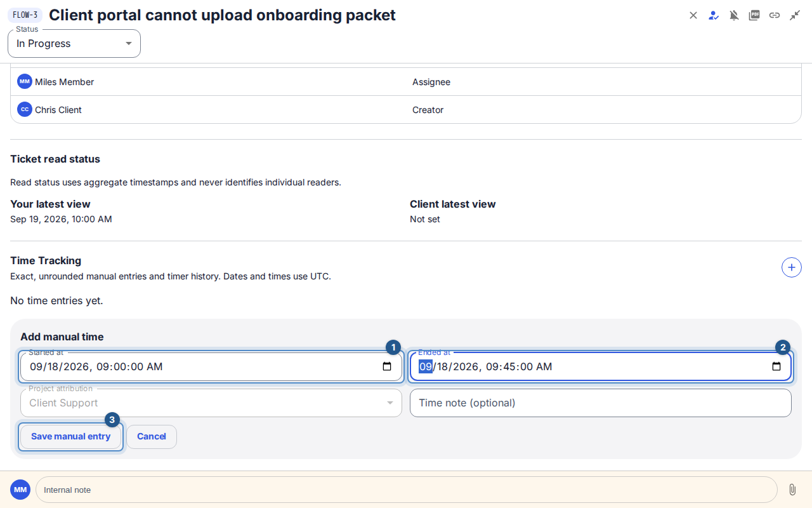Export ticket using the PDF icon
812x508 pixels.
coord(754,15)
